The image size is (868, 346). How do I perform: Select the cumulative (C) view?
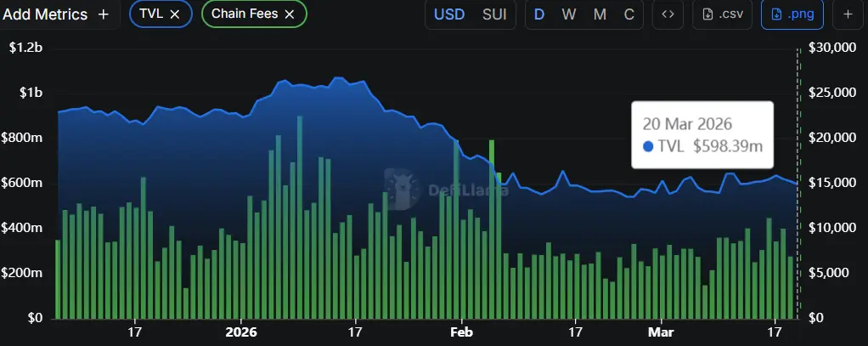coord(628,14)
